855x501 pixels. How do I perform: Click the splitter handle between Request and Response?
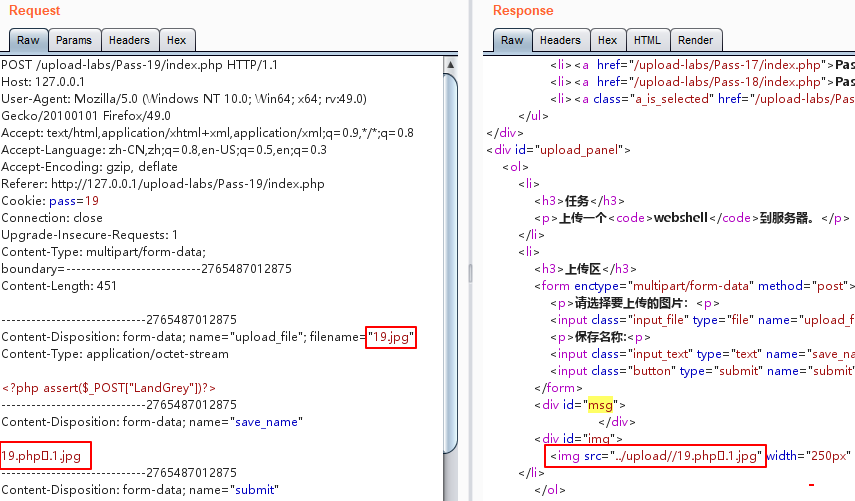[471, 273]
